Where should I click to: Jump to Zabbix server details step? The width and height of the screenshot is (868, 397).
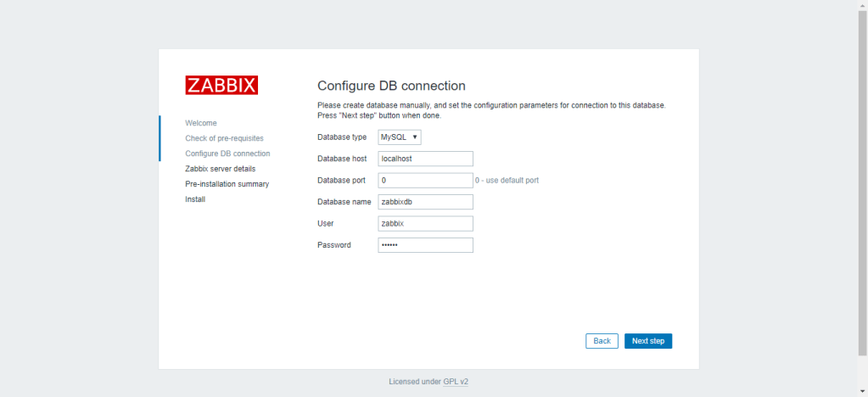pyautogui.click(x=220, y=169)
